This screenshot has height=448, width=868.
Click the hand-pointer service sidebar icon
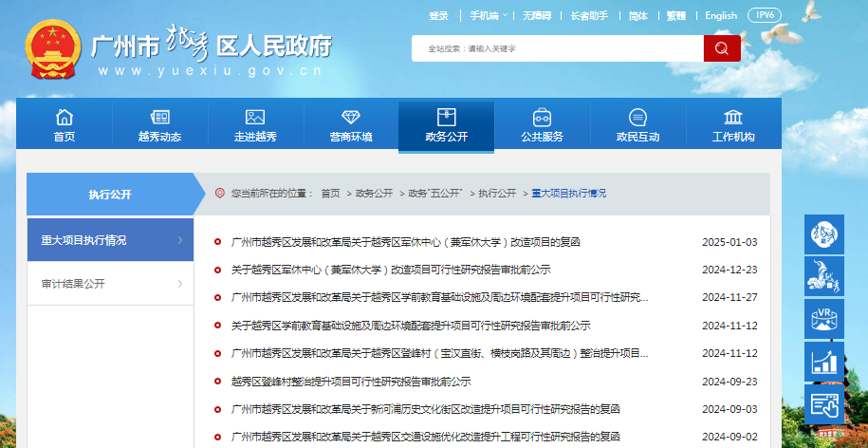(x=823, y=404)
